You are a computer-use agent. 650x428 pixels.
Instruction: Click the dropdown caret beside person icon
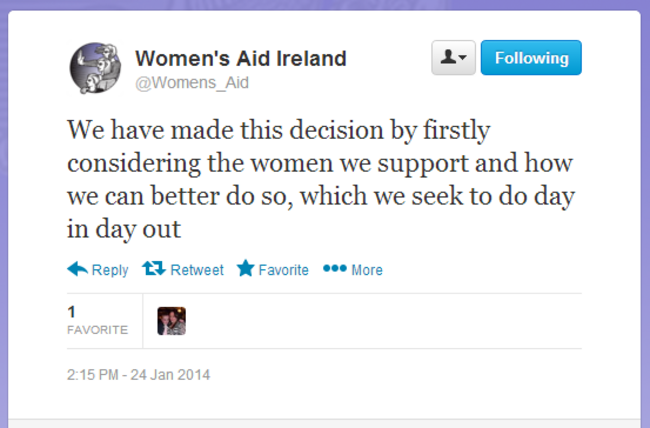[x=463, y=57]
